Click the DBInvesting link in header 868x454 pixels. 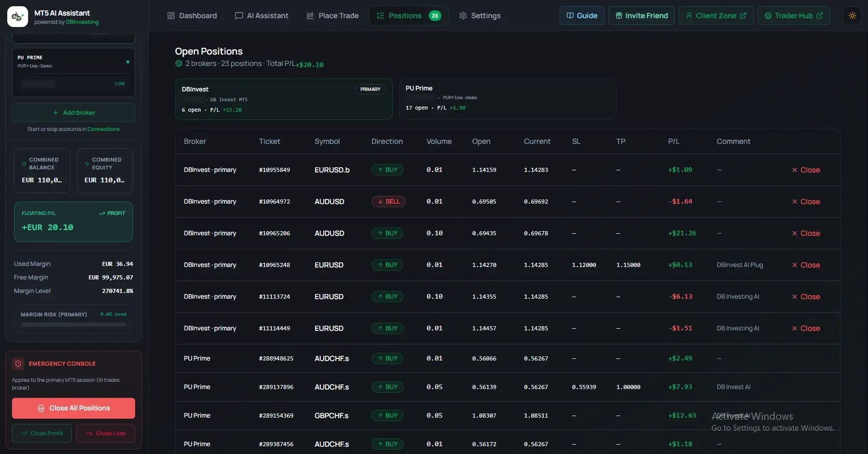pyautogui.click(x=82, y=22)
